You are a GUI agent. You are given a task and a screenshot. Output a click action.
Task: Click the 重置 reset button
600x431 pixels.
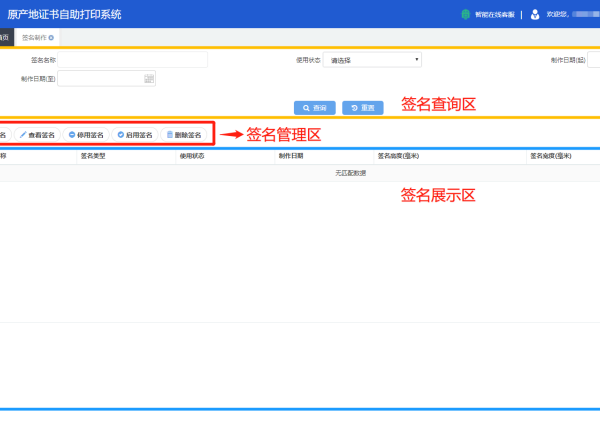click(363, 108)
